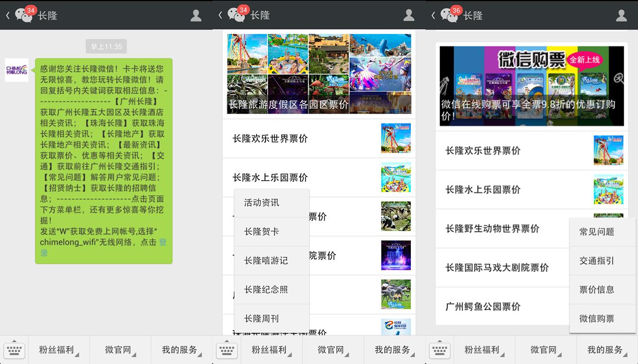This screenshot has width=638, height=364.
Task: Open 长隆纪念照 from the popup menu
Action: 272,289
